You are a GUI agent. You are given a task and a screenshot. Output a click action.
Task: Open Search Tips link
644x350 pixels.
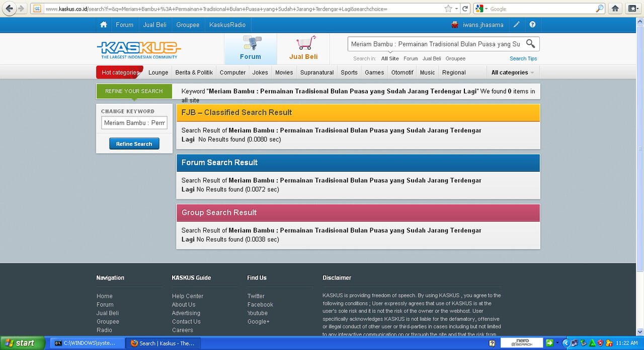523,58
